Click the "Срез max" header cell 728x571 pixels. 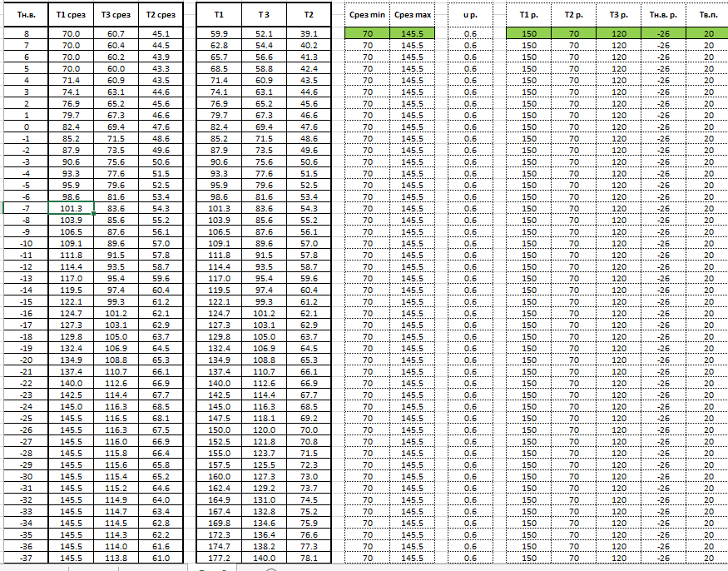414,15
